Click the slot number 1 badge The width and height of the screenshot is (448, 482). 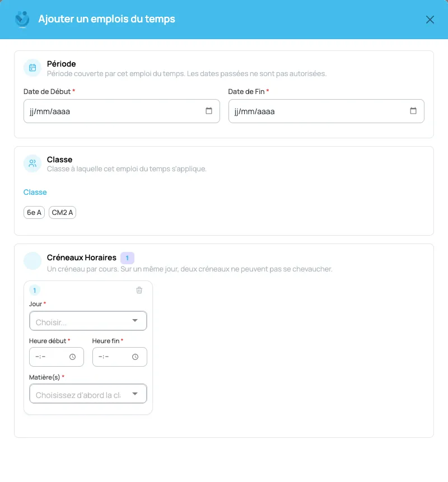[x=34, y=290]
